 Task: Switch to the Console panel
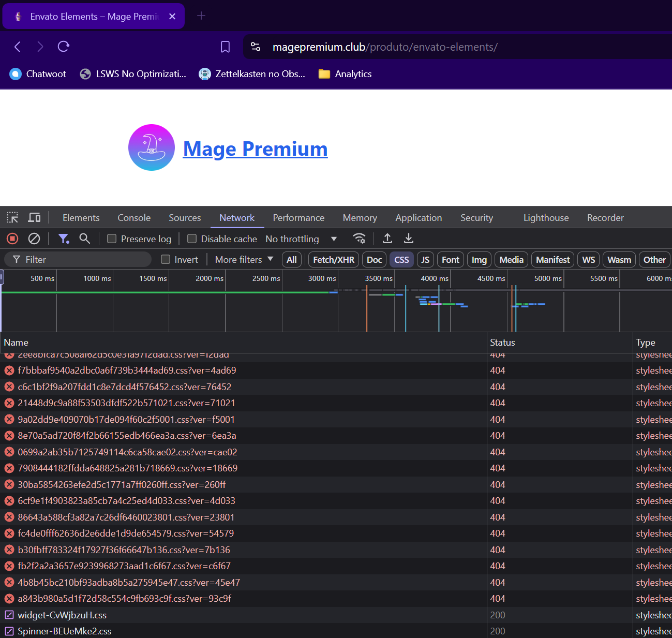134,218
